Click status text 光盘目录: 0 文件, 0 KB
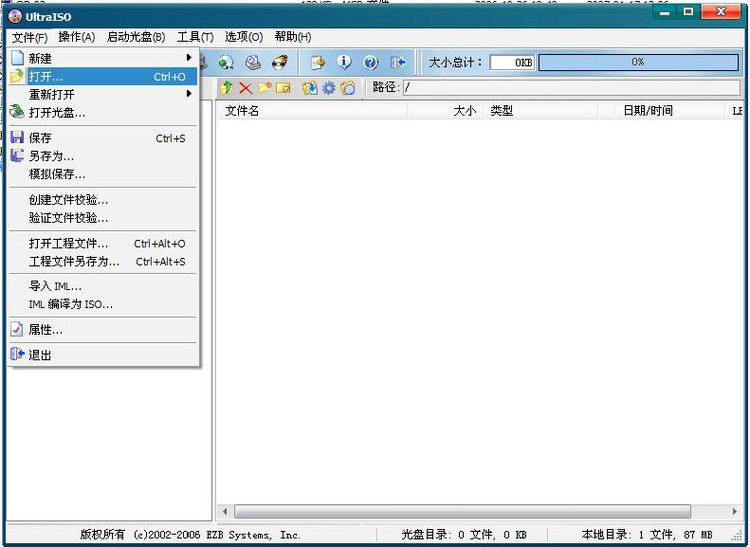Screen dimensions: 750x547 tap(464, 535)
